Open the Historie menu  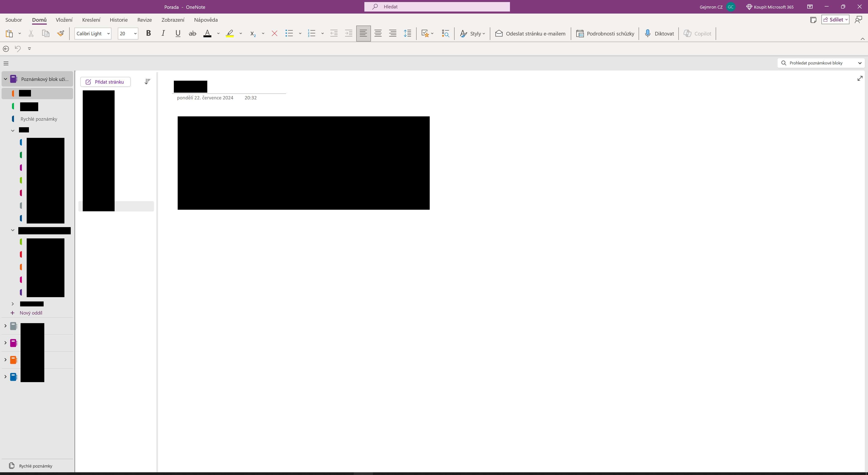(x=118, y=19)
